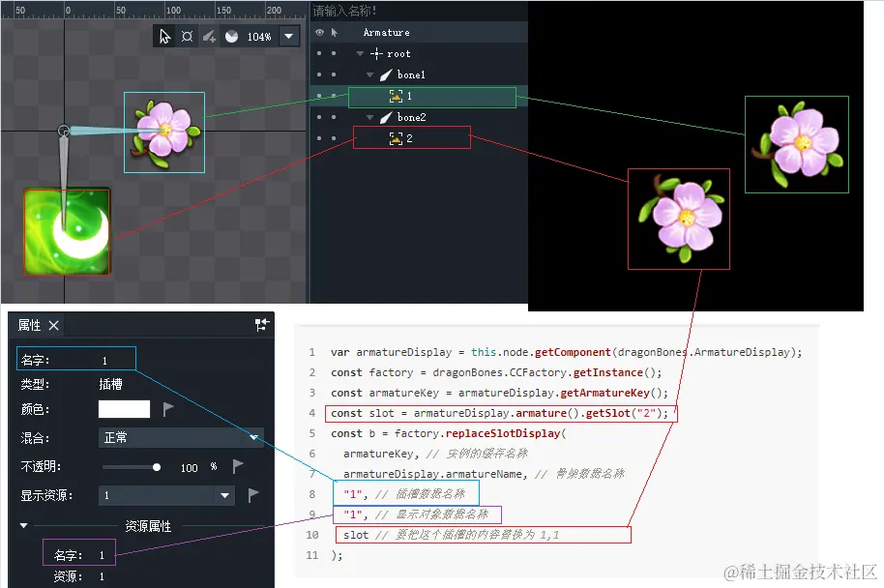
Task: Select the green moon image on canvas
Action: (x=67, y=232)
